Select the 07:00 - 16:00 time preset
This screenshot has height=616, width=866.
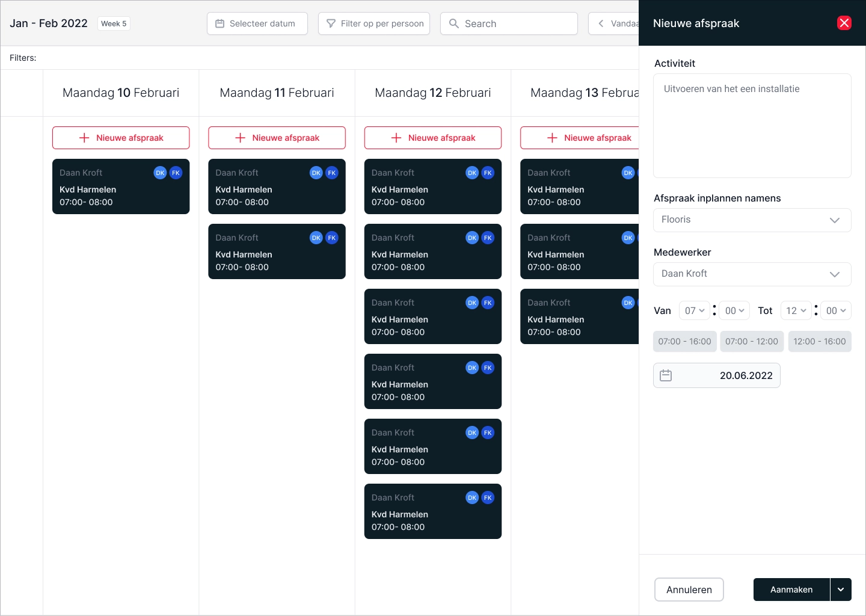pyautogui.click(x=684, y=341)
